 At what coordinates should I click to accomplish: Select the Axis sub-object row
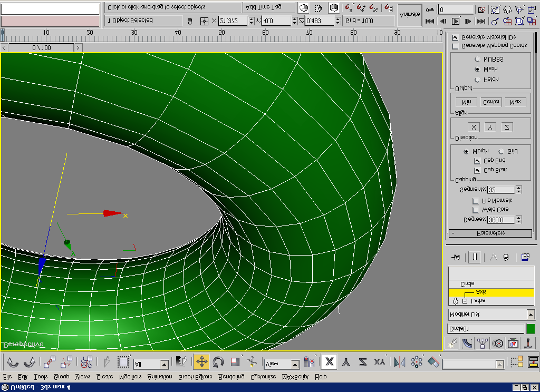(x=491, y=292)
